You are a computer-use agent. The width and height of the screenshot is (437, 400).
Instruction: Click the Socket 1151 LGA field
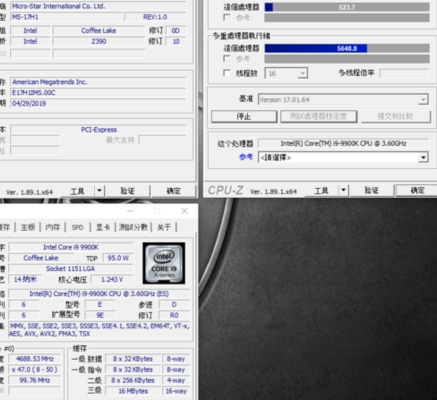pos(71,269)
